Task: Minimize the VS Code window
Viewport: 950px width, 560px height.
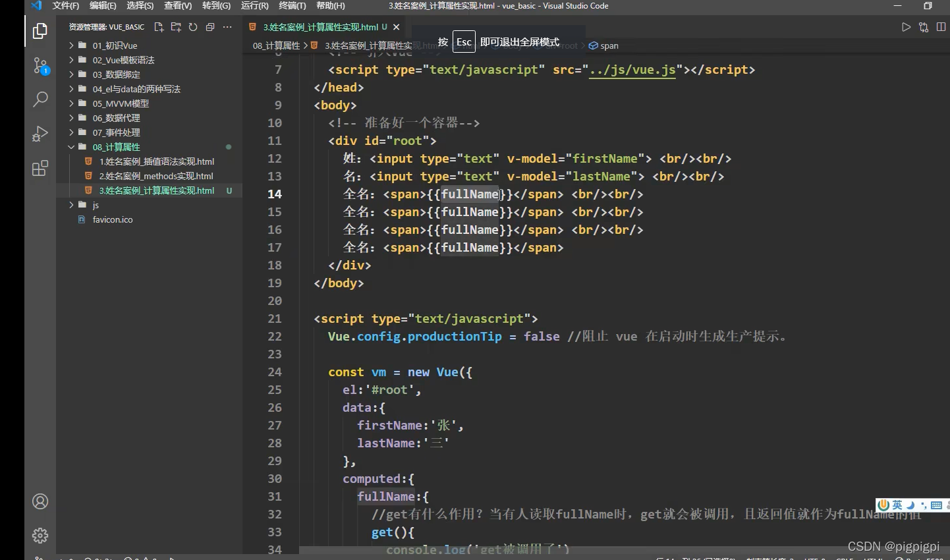Action: [x=897, y=6]
